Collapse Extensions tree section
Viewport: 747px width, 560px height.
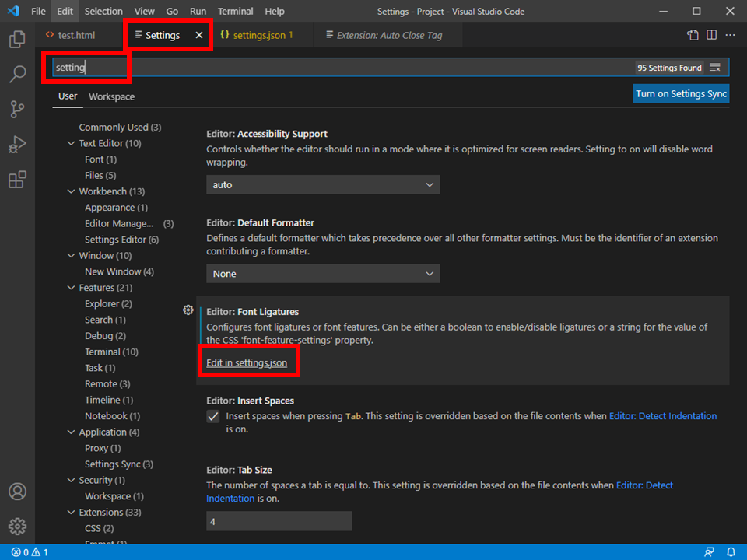coord(72,513)
